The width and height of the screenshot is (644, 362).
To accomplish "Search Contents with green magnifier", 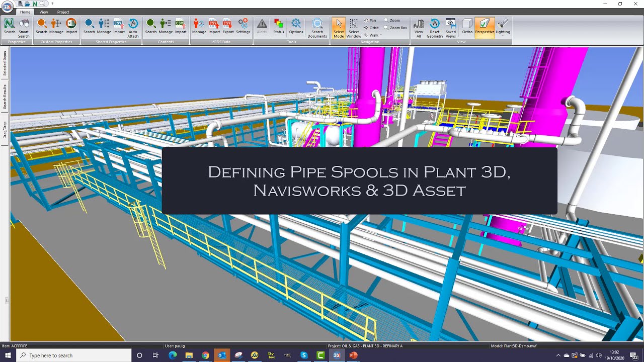I will coord(151,27).
